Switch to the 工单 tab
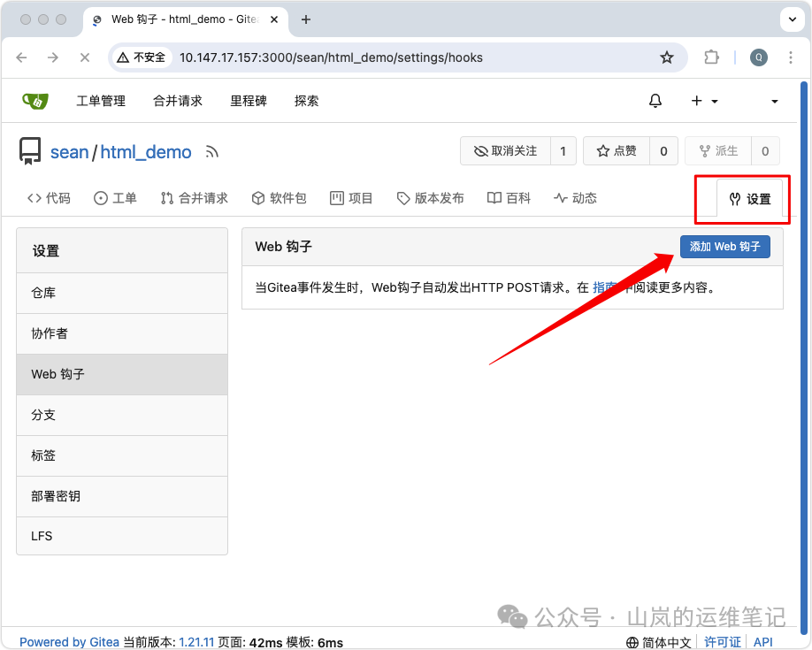 tap(115, 197)
